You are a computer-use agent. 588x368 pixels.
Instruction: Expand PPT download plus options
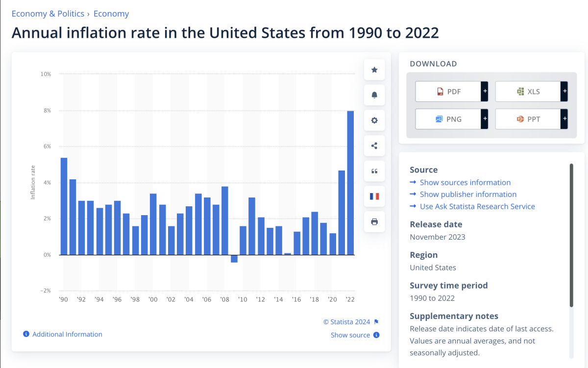564,119
